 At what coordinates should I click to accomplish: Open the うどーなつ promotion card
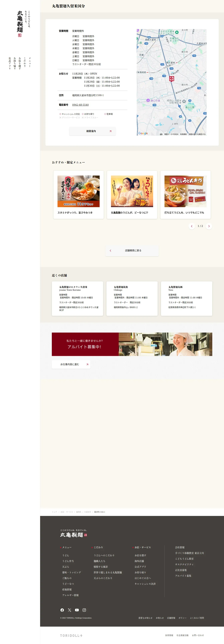132,195
